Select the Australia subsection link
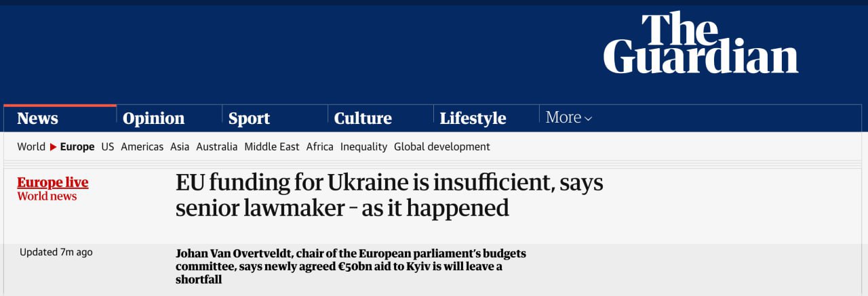The image size is (868, 296). pos(217,147)
